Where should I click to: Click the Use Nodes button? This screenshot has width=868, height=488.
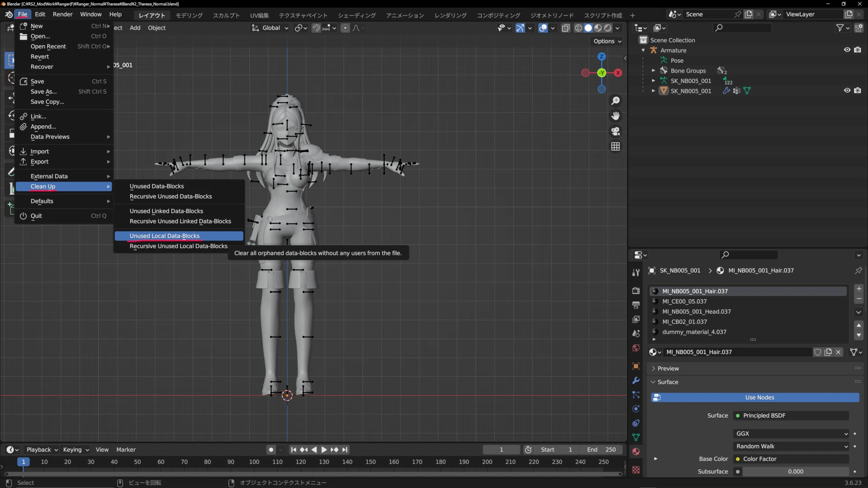coord(755,398)
